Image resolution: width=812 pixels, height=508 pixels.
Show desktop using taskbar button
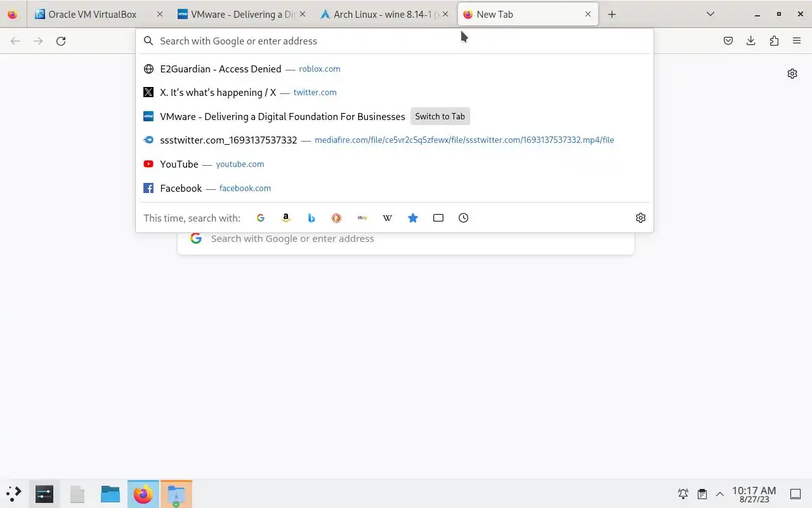coord(796,493)
